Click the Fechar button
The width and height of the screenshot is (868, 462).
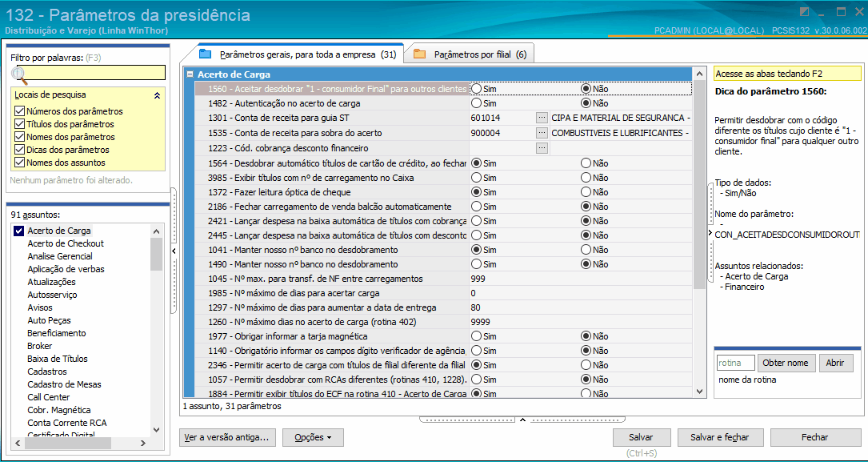pyautogui.click(x=815, y=438)
